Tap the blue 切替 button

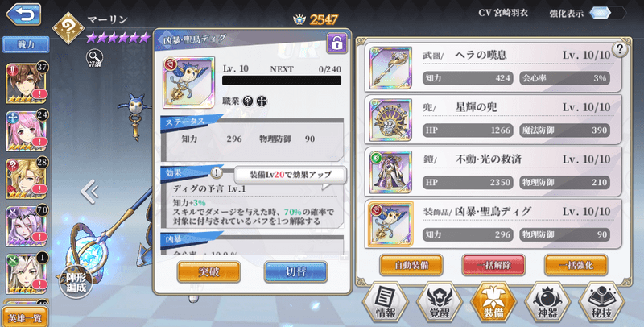295,271
